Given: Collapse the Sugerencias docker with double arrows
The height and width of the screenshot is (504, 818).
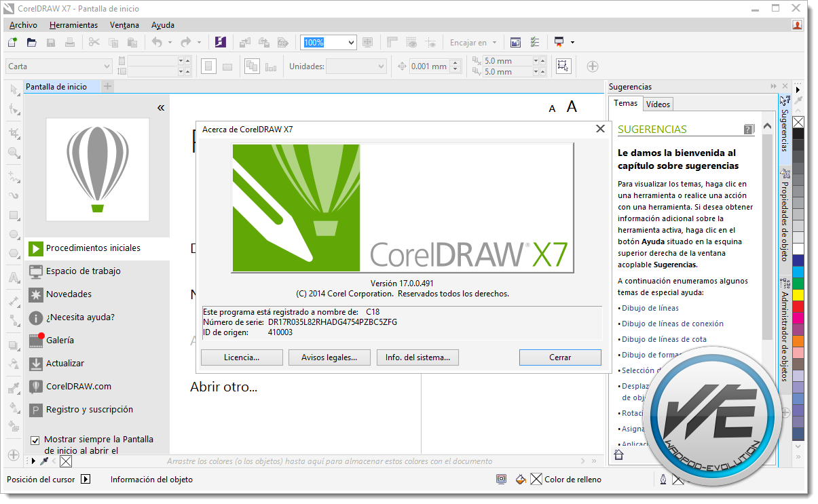Looking at the screenshot, I should (773, 87).
